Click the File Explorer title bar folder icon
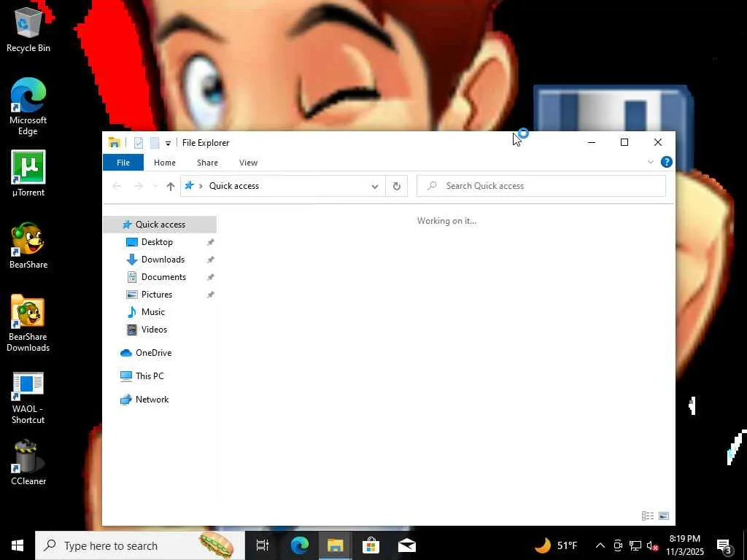 click(114, 142)
